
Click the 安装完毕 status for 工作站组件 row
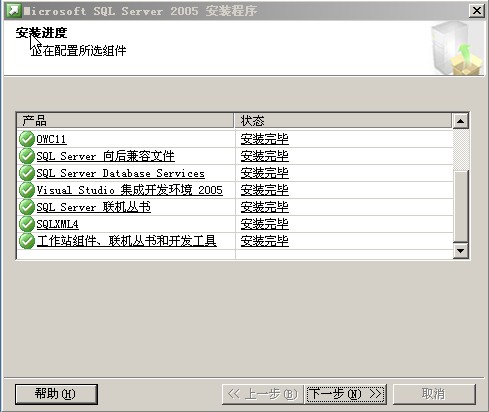[x=265, y=241]
